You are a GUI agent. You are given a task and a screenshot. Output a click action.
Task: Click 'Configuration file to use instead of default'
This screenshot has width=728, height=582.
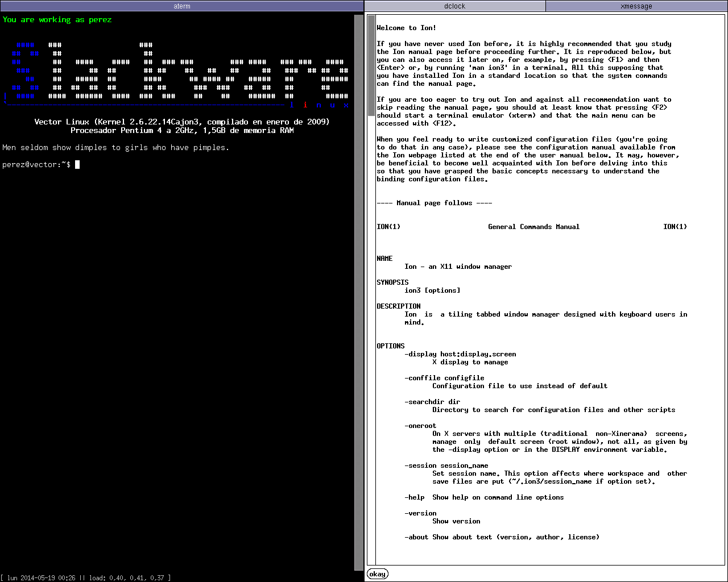[520, 386]
